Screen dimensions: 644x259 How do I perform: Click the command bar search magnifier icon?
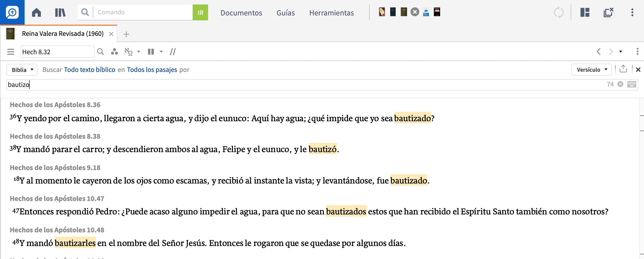click(85, 12)
